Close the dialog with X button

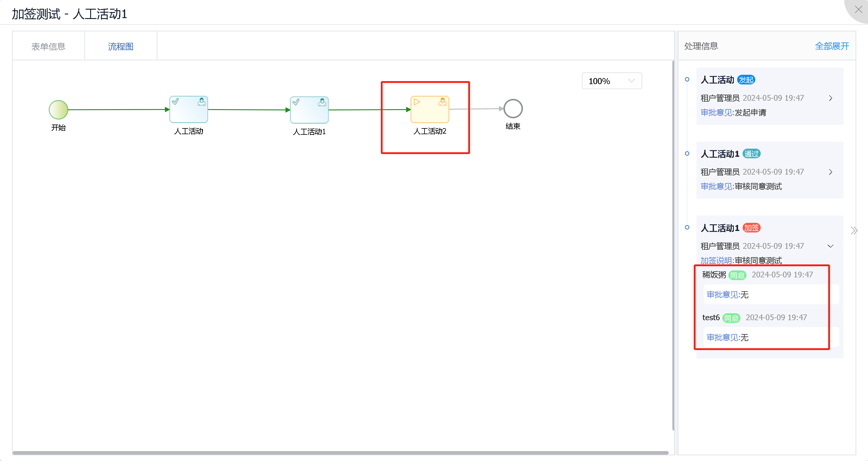[858, 10]
